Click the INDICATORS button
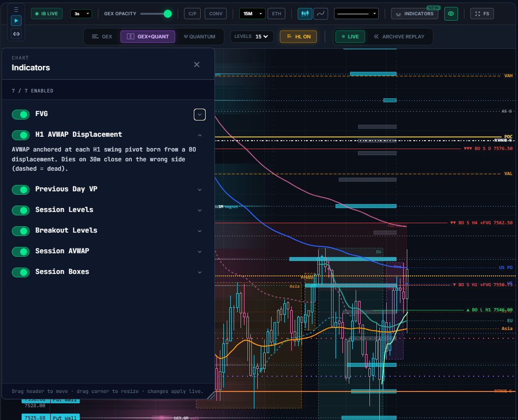The image size is (518, 420). (415, 14)
